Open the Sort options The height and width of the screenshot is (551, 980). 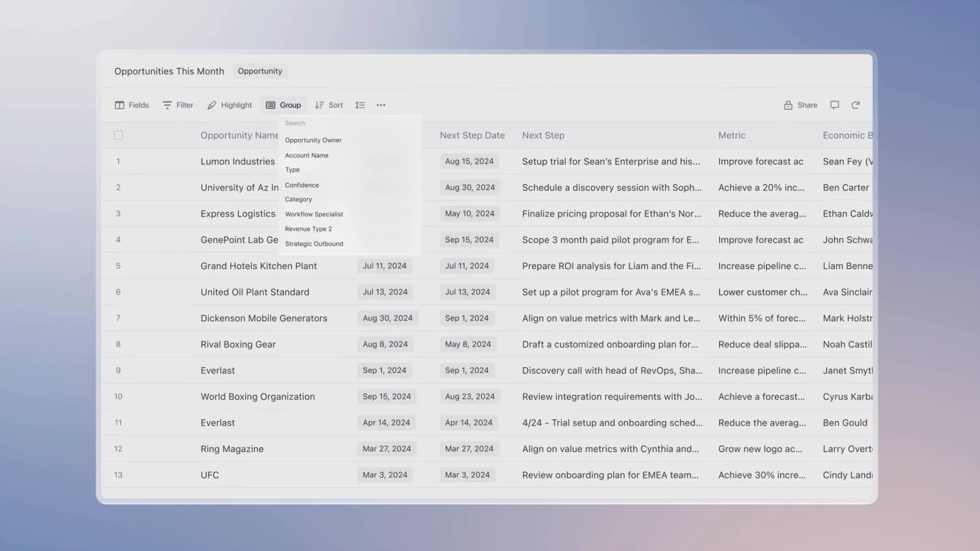tap(329, 105)
